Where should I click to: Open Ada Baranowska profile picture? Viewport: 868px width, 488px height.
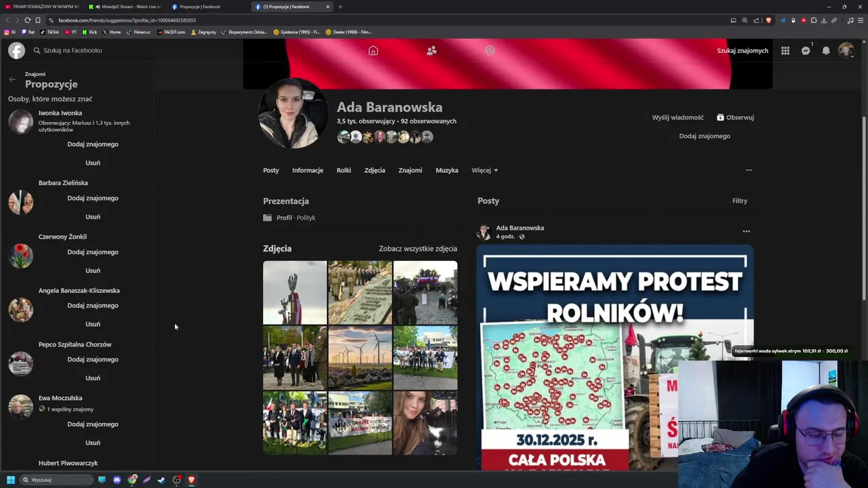[293, 113]
